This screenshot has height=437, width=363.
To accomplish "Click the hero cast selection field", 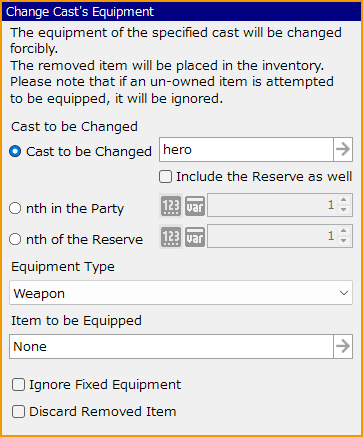I will pos(246,150).
